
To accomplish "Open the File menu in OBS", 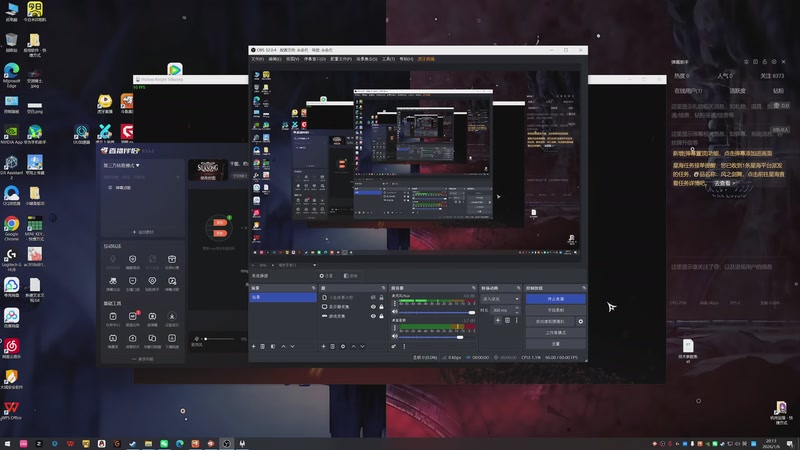I will point(258,59).
